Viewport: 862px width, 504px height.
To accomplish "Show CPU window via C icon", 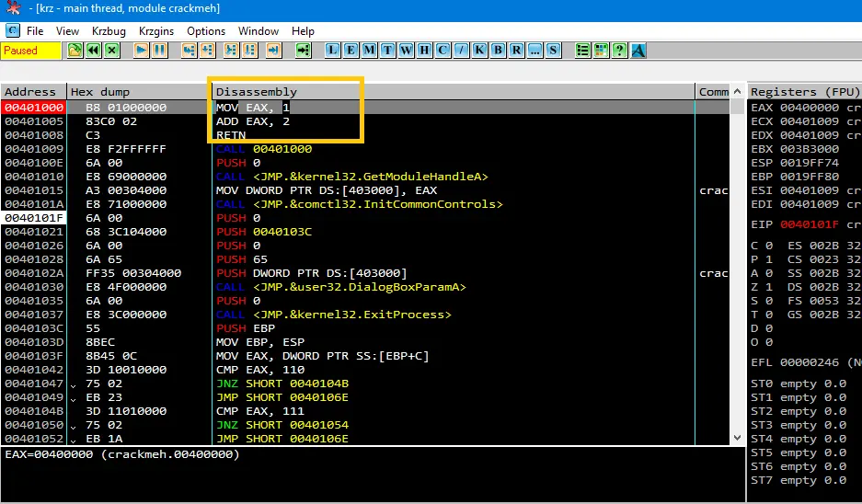I will coord(443,51).
